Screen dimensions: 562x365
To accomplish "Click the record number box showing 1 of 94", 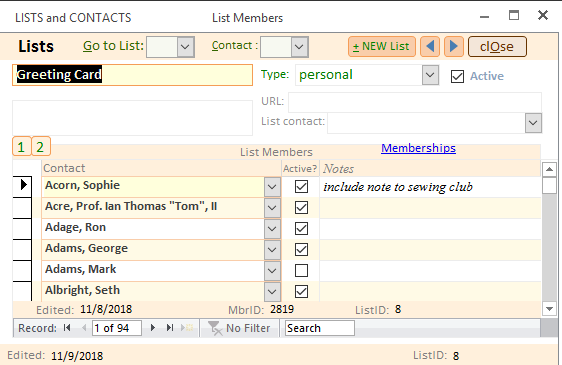I will point(117,328).
